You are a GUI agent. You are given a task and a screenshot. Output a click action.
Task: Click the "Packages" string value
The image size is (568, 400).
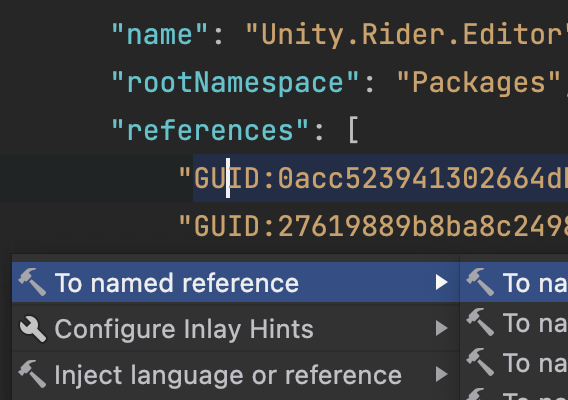click(479, 83)
